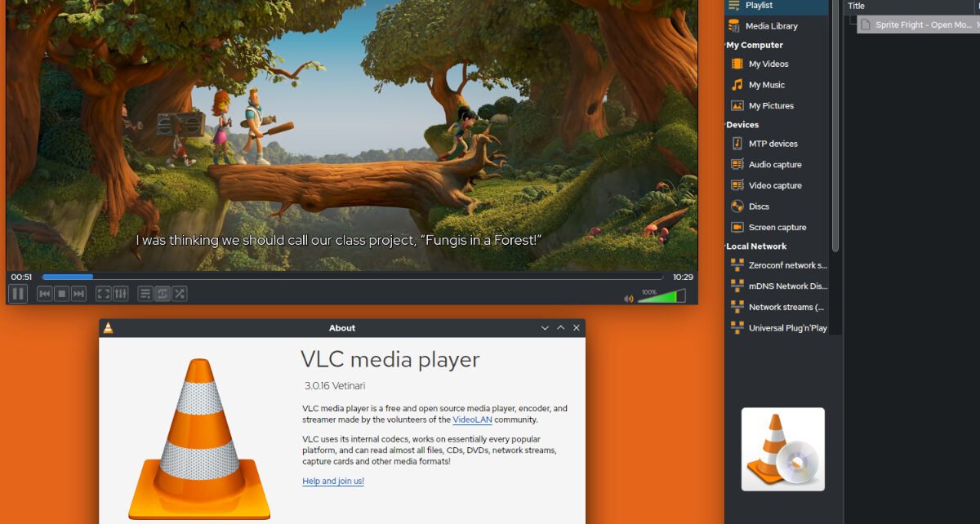Click Help and join us link
This screenshot has height=524, width=980.
[x=333, y=482]
